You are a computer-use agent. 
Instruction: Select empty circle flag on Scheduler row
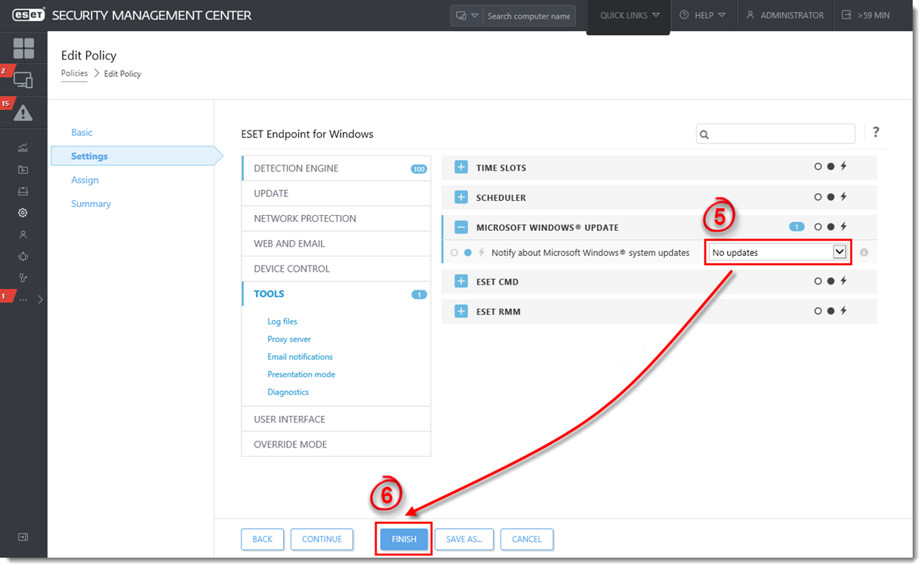[x=818, y=197]
